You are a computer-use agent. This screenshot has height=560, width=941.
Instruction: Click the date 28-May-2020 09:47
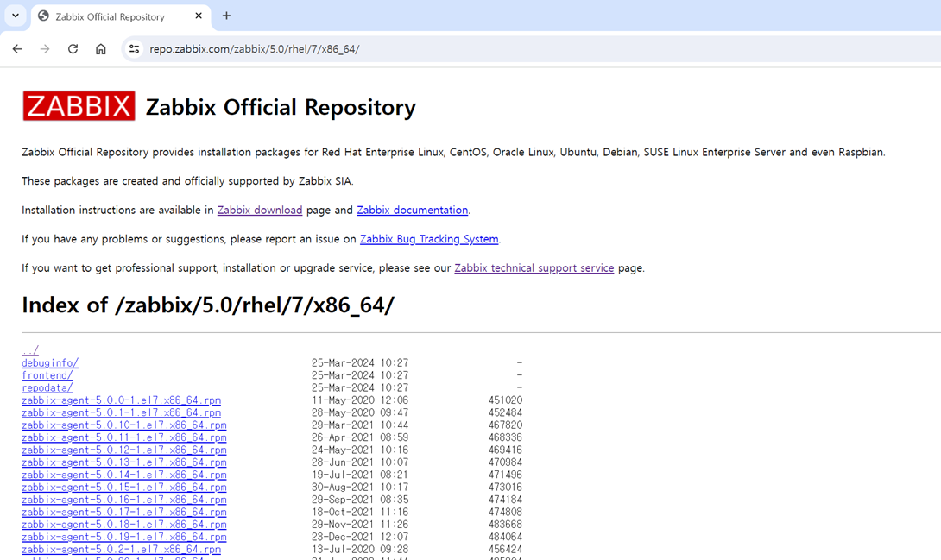(x=359, y=412)
